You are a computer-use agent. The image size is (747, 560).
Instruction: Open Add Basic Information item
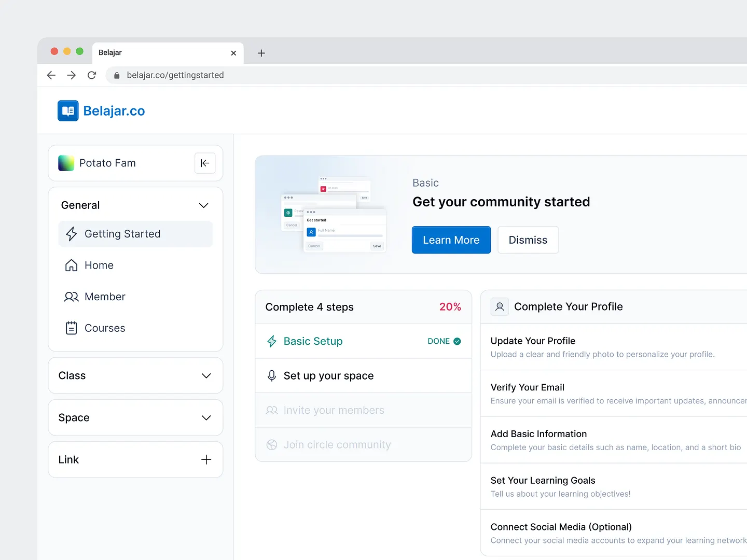click(614, 440)
